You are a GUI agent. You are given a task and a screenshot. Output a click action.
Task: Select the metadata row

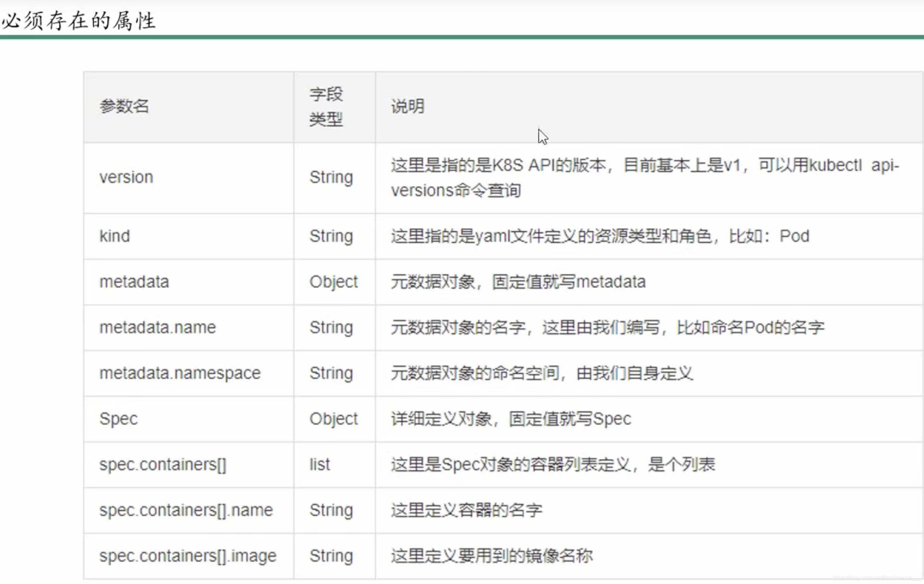(x=134, y=281)
